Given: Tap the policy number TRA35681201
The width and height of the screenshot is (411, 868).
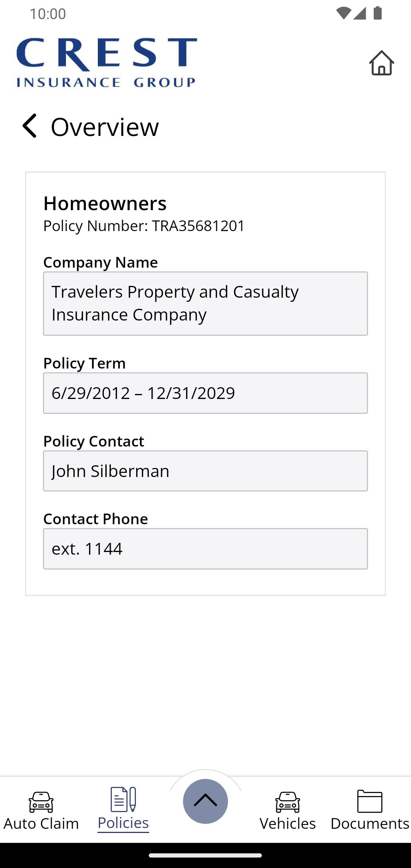Looking at the screenshot, I should click(x=198, y=226).
